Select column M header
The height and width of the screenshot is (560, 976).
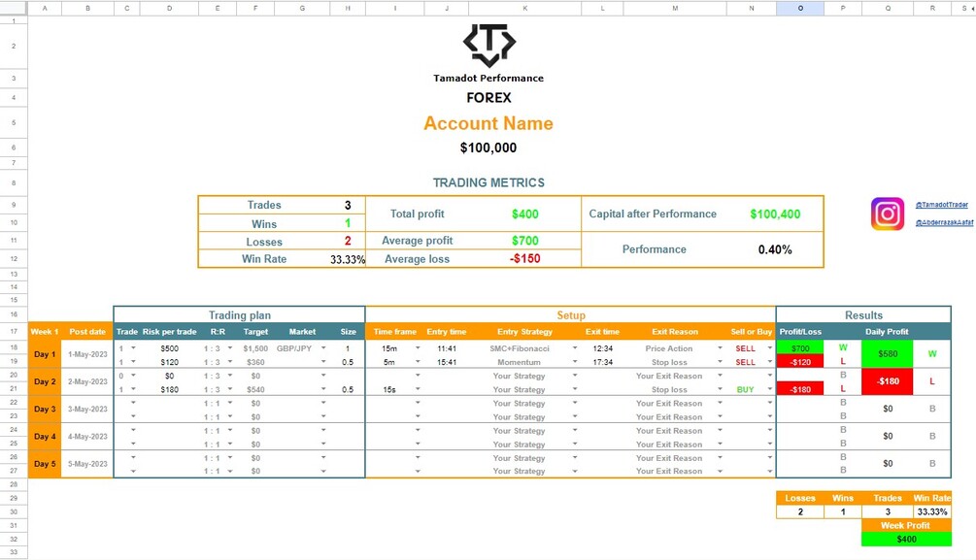click(x=675, y=8)
